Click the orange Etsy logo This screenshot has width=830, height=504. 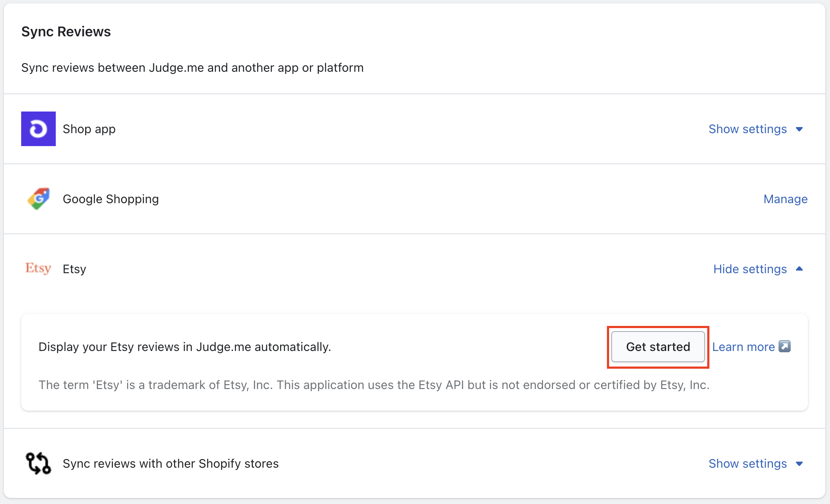point(38,268)
